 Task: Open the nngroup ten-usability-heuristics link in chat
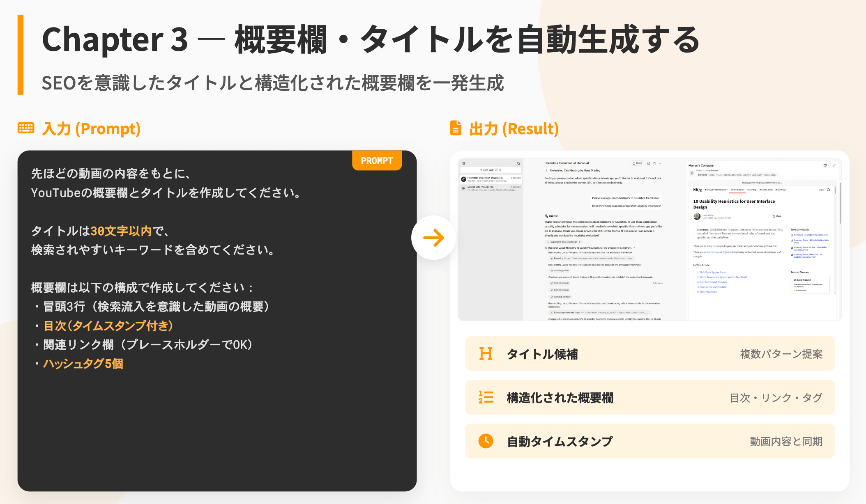coord(626,206)
